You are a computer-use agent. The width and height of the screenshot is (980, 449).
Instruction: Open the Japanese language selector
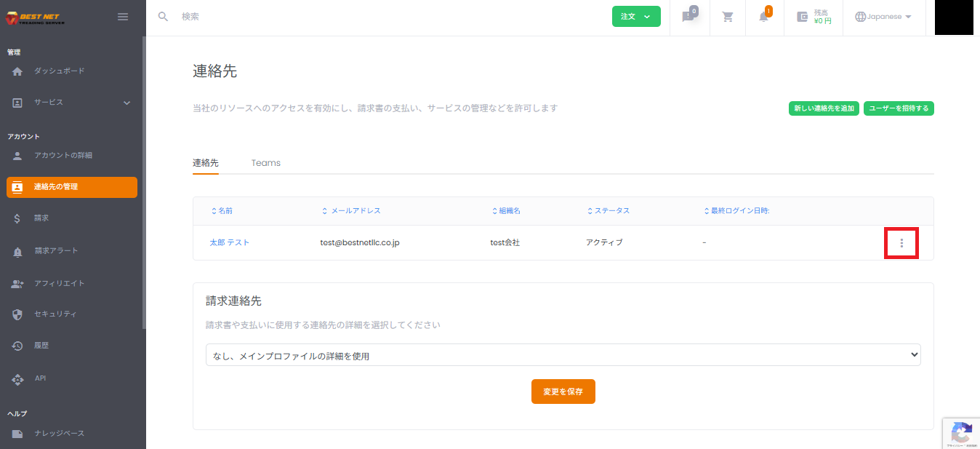883,15
